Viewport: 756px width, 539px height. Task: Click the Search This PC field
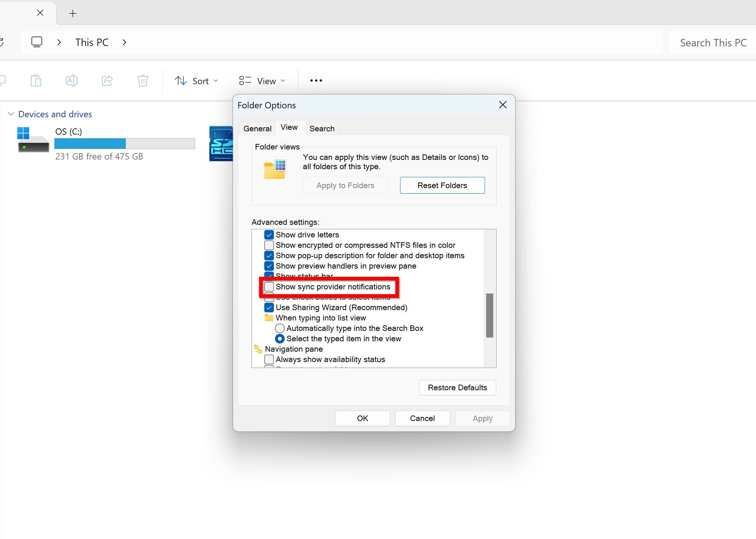click(713, 43)
